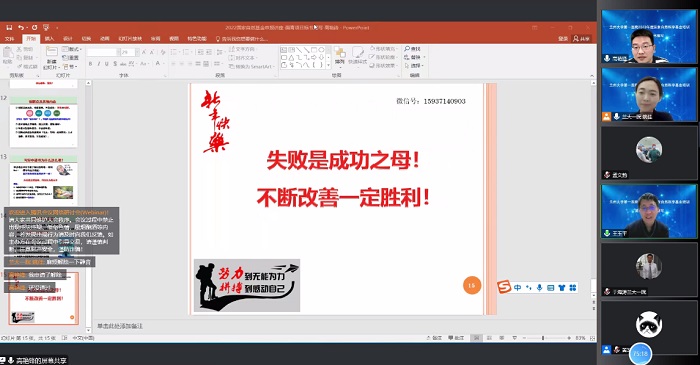This screenshot has width=700, height=365.
Task: Click the fit slide to window icon
Action: tap(592, 338)
